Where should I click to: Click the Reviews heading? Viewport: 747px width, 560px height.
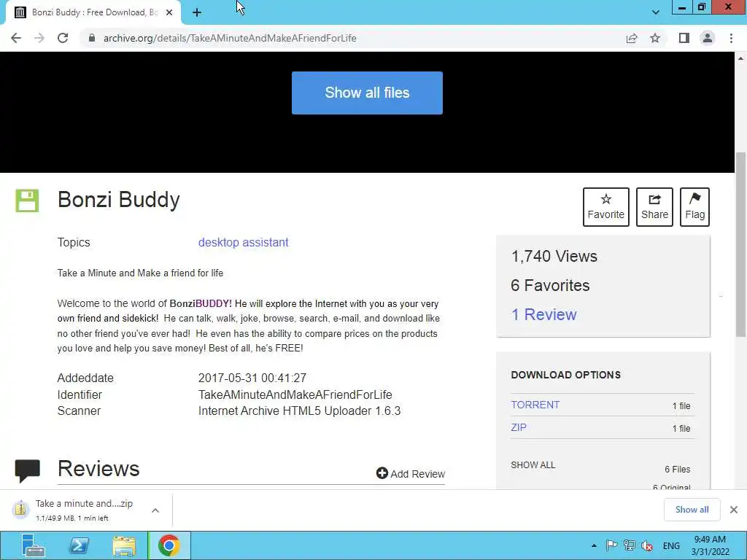(98, 469)
